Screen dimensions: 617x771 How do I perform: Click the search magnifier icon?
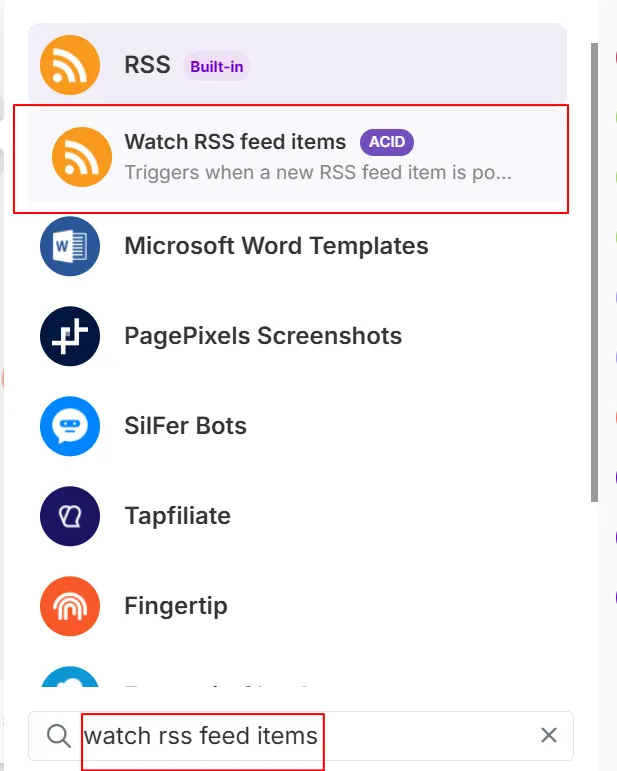pyautogui.click(x=59, y=736)
